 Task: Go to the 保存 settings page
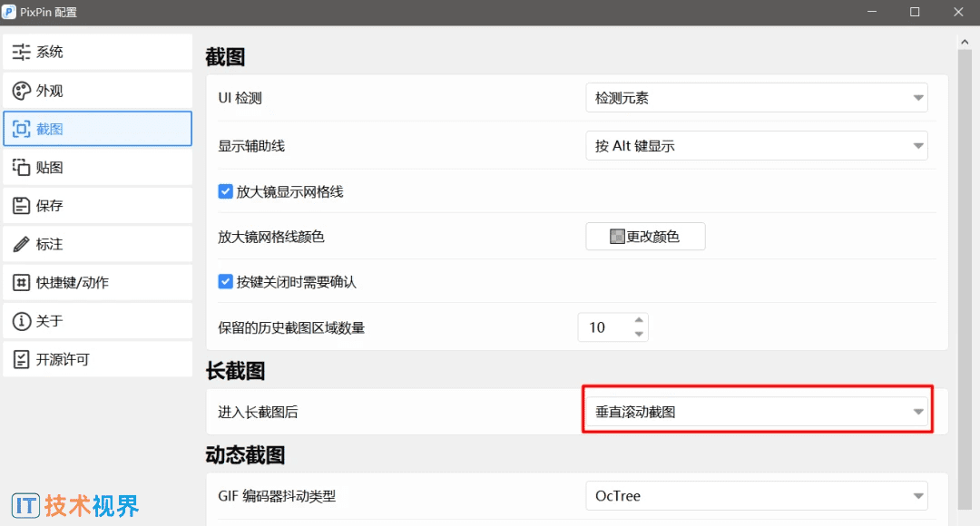click(x=97, y=206)
